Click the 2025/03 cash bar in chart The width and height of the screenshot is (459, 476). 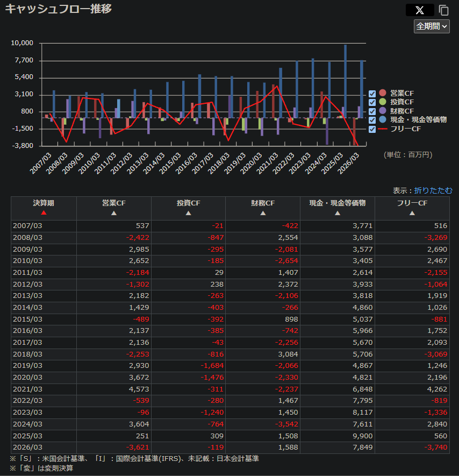[x=345, y=81]
